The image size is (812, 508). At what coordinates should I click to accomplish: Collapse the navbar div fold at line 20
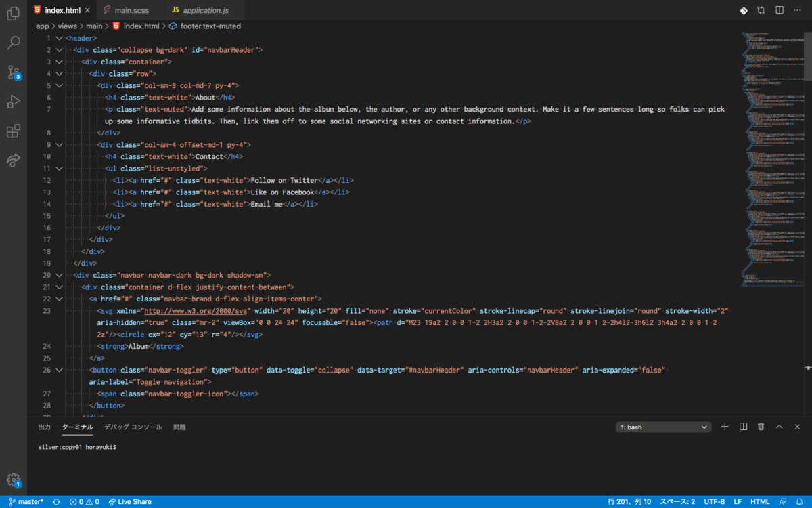click(59, 275)
